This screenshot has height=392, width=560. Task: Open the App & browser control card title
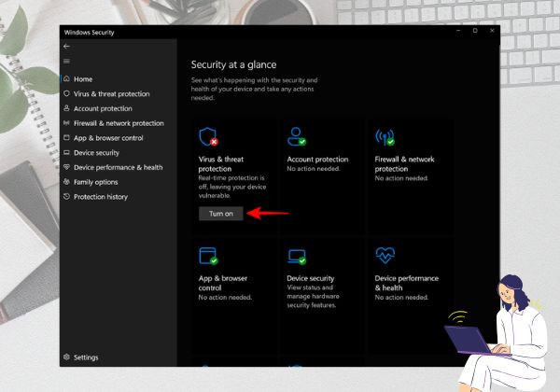point(223,283)
